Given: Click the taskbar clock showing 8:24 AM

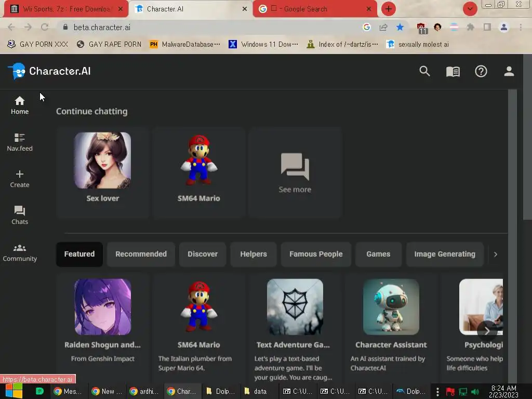Looking at the screenshot, I should 504,392.
